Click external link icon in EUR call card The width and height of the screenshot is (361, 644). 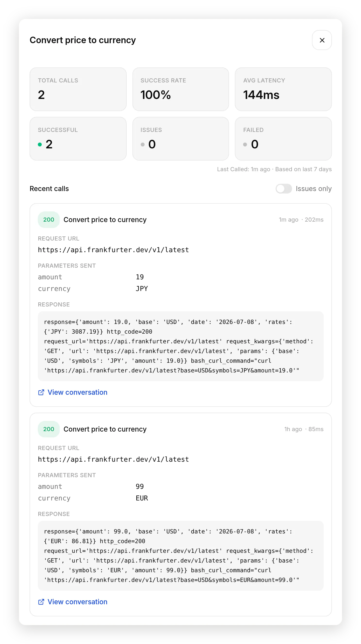[x=41, y=602]
